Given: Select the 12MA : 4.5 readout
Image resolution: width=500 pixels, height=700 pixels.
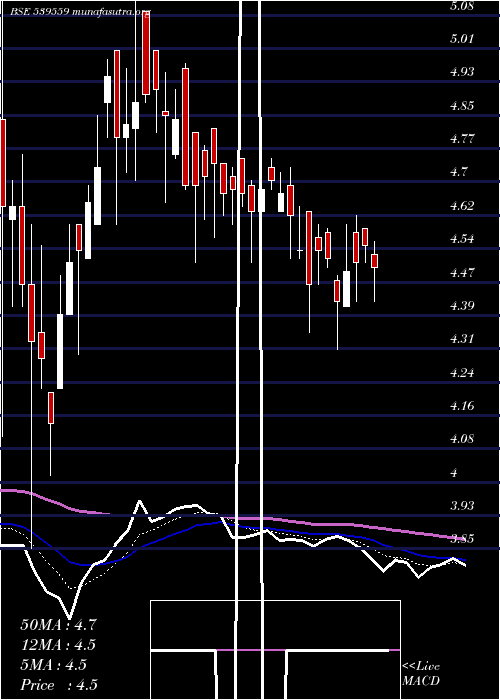Looking at the screenshot, I should pos(58,645).
